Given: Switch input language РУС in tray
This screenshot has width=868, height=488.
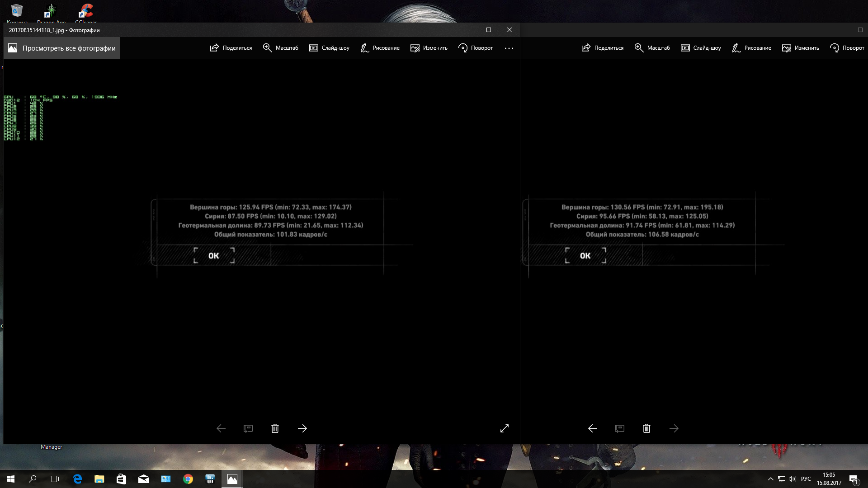Looking at the screenshot, I should click(806, 479).
